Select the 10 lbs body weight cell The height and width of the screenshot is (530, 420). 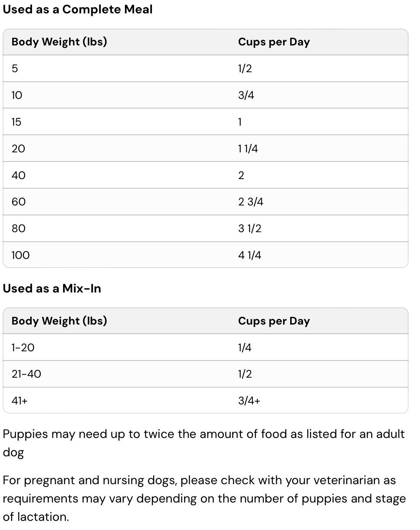click(x=17, y=95)
